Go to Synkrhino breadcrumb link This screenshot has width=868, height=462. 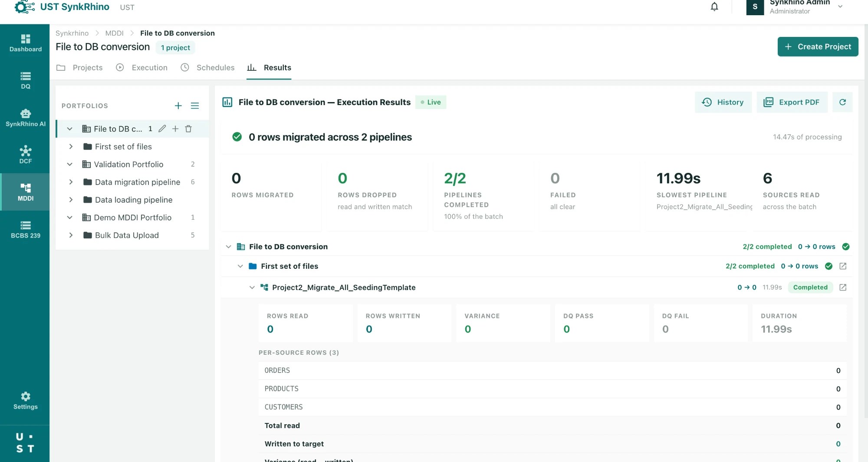(x=72, y=33)
